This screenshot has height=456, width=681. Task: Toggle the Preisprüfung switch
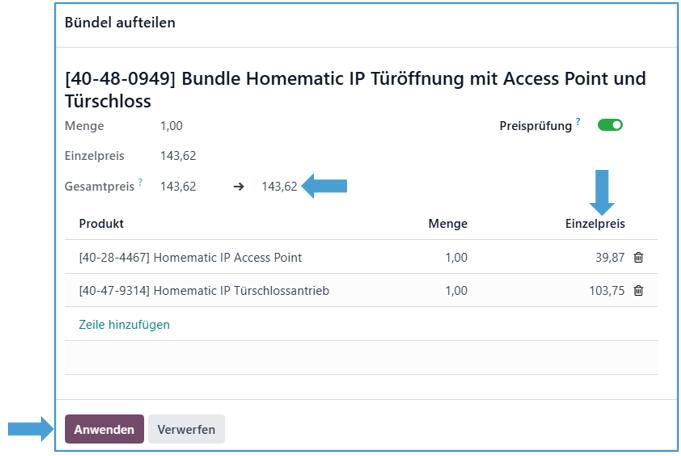point(610,126)
